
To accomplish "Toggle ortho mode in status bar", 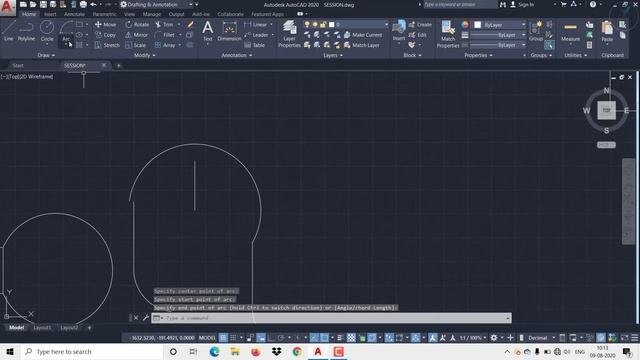I will [271, 338].
